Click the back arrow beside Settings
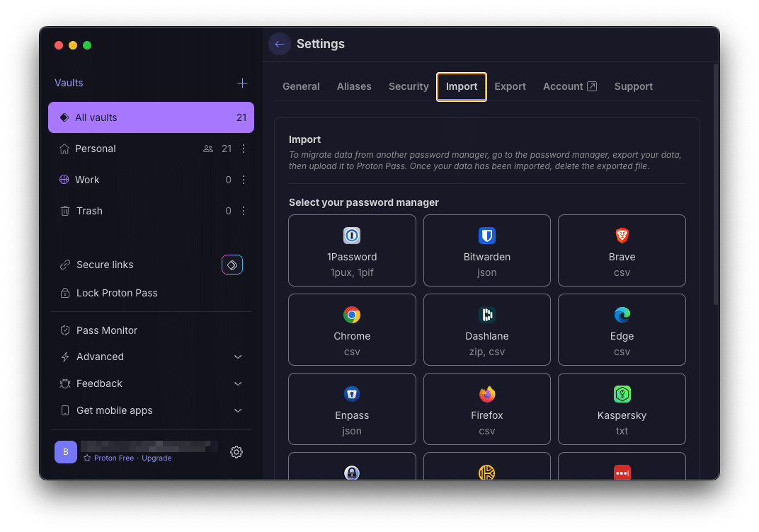This screenshot has height=532, width=759. [280, 44]
